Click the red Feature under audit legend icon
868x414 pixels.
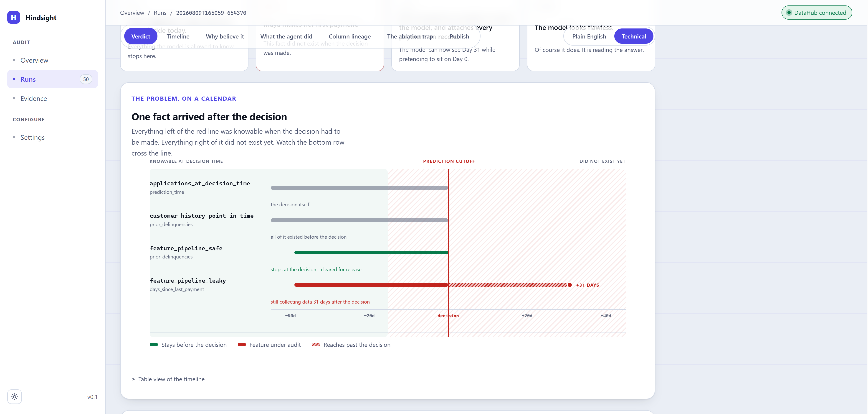click(242, 345)
